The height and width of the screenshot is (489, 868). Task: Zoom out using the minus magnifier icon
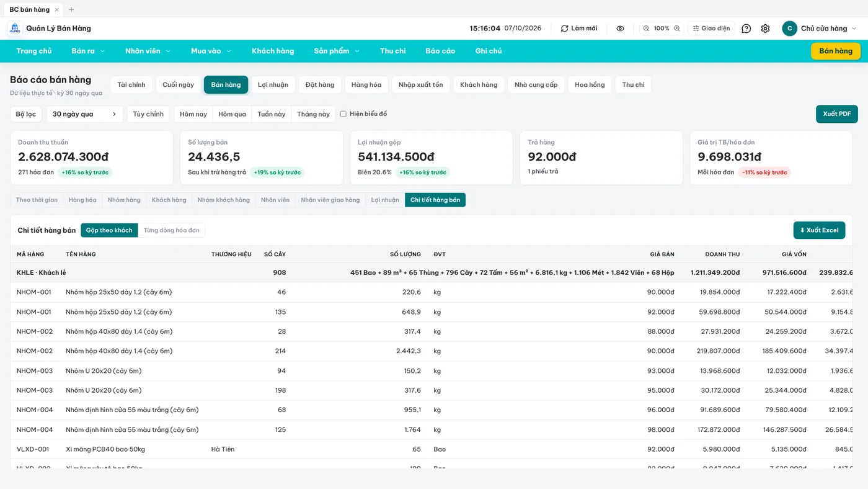pos(646,29)
